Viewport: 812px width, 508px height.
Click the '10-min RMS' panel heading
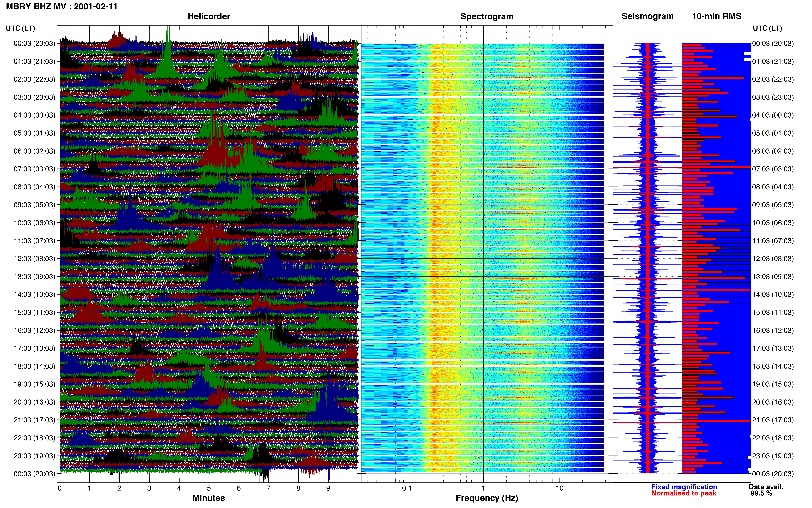(x=717, y=16)
